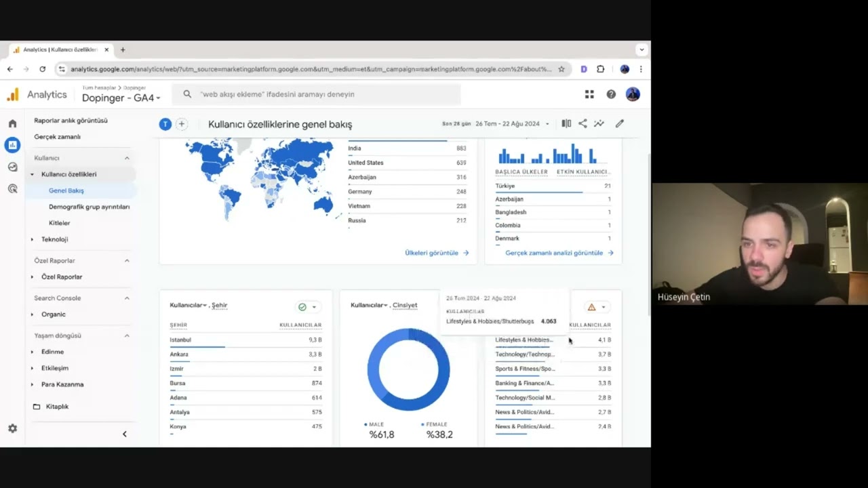868x488 pixels.
Task: Click the Chrome address bar
Action: pyautogui.click(x=311, y=69)
